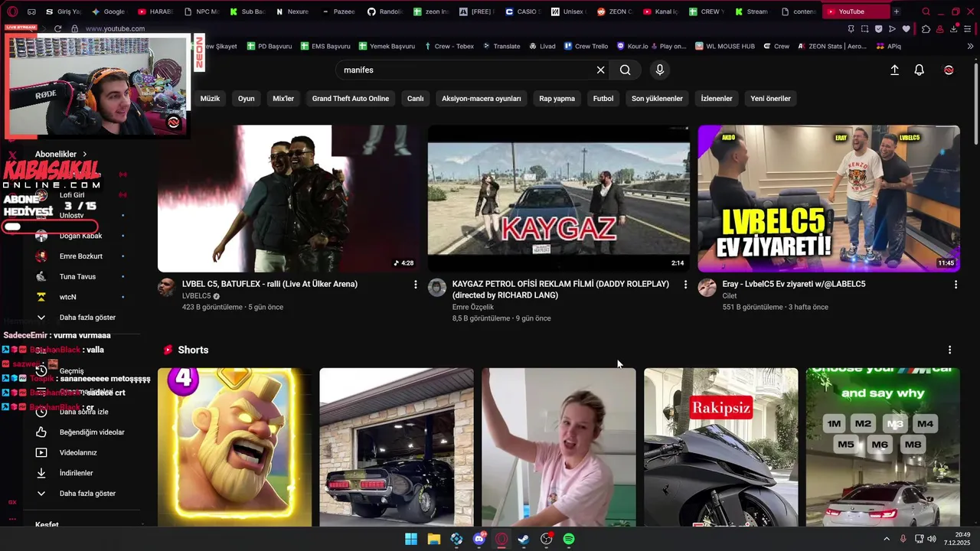The height and width of the screenshot is (551, 980).
Task: Open Discord from the taskbar
Action: pyautogui.click(x=479, y=539)
